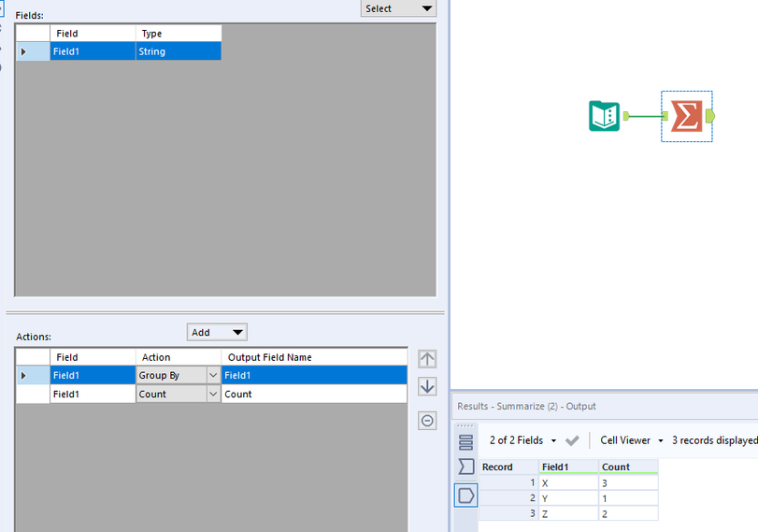This screenshot has width=758, height=532.
Task: Select Count cell for record 2
Action: click(628, 498)
